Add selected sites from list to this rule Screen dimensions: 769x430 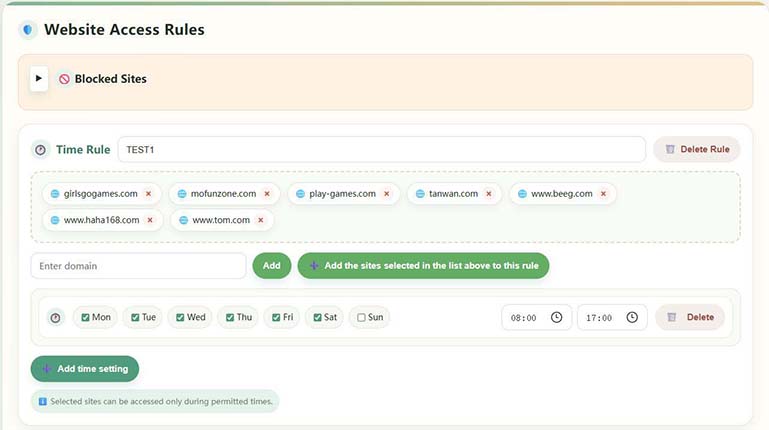423,266
